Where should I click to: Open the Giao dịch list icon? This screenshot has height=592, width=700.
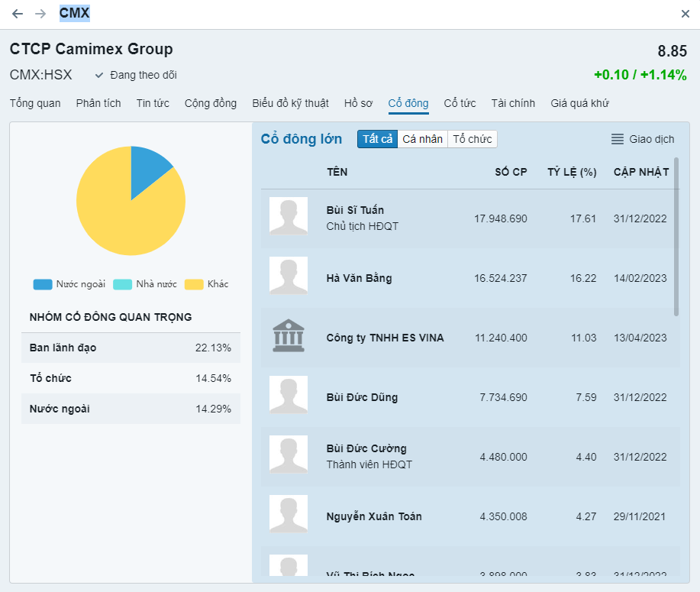[618, 139]
